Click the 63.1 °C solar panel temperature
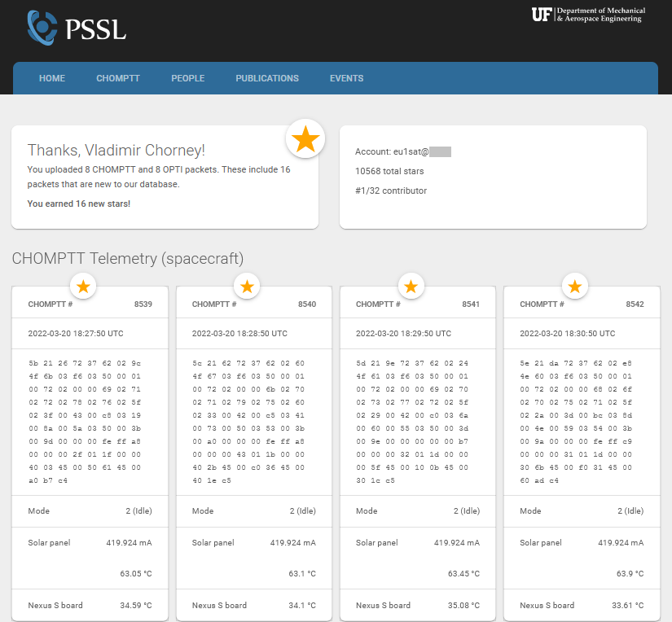This screenshot has height=622, width=672. click(302, 574)
